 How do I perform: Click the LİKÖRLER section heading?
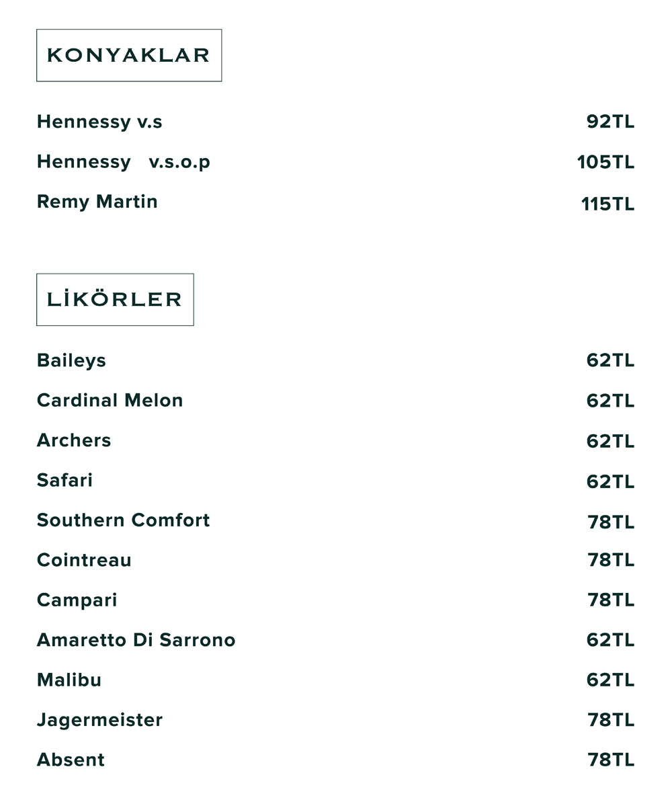pyautogui.click(x=115, y=299)
